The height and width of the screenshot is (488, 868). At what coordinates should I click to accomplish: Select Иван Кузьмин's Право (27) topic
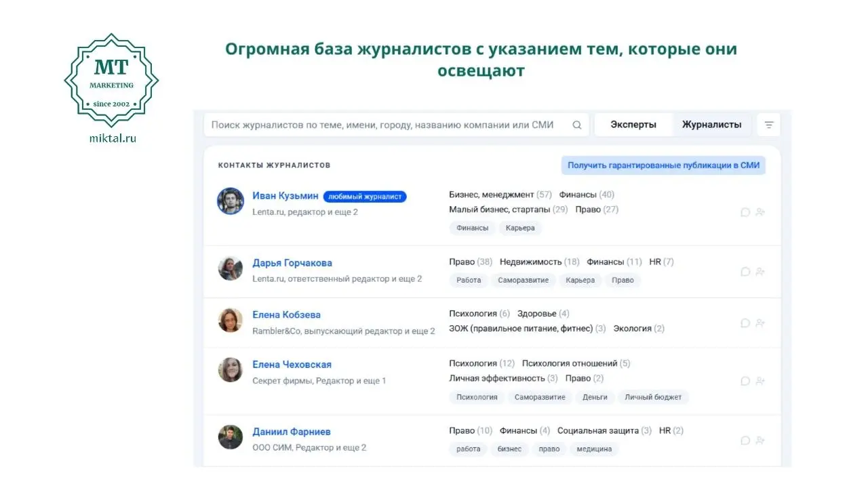tap(597, 209)
